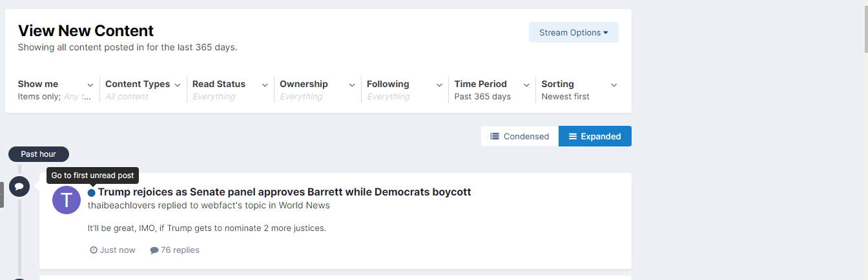Click the Just now timestamp
The width and height of the screenshot is (868, 280).
pyautogui.click(x=113, y=250)
